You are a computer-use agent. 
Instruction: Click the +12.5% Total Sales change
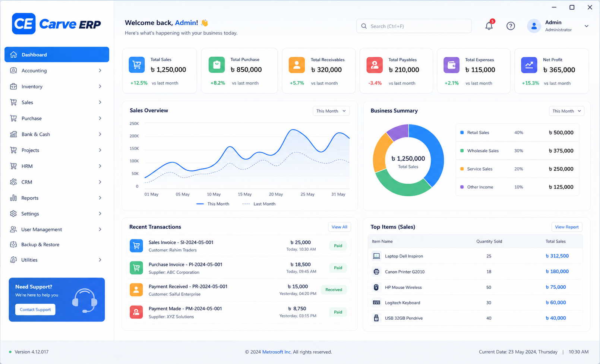139,83
